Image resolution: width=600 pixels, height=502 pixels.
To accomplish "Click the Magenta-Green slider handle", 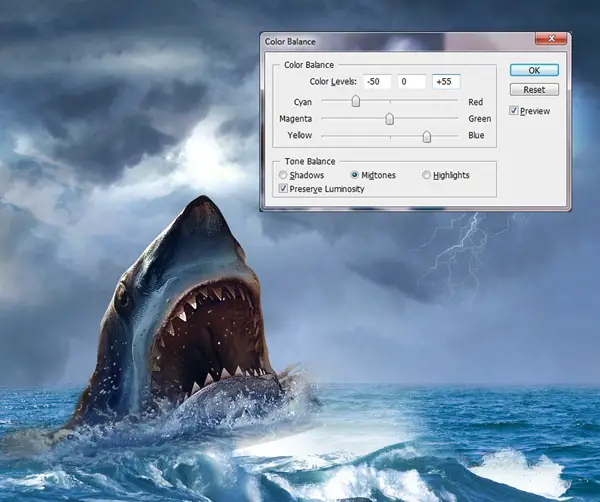I will (x=390, y=118).
